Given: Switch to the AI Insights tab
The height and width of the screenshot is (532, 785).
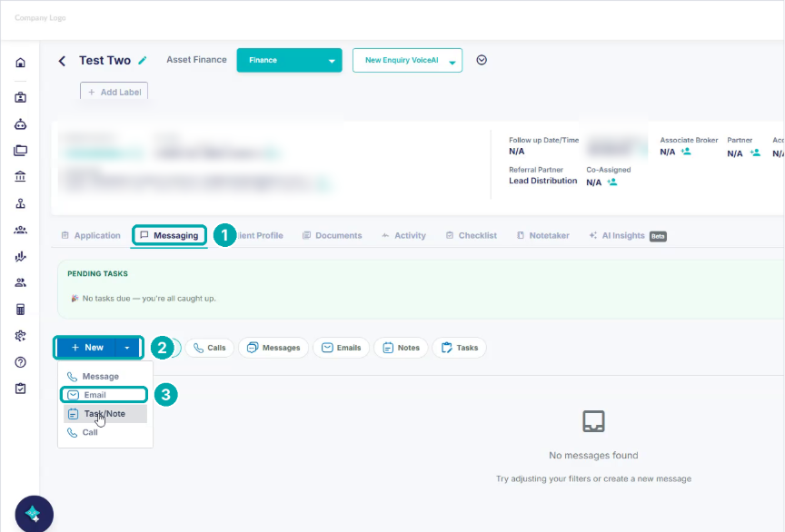Looking at the screenshot, I should click(x=628, y=235).
